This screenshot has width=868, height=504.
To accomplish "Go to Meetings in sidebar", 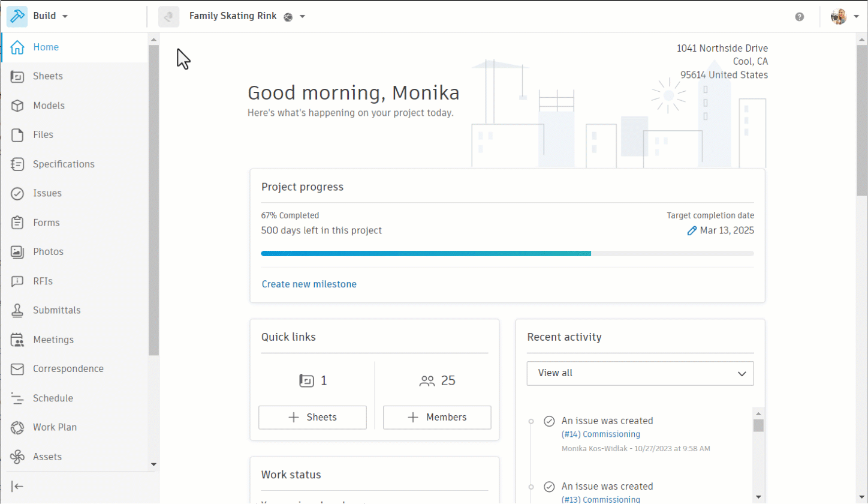I will 53,340.
